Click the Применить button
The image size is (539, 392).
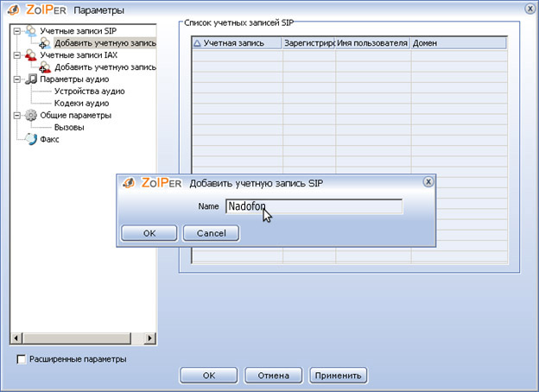(339, 376)
